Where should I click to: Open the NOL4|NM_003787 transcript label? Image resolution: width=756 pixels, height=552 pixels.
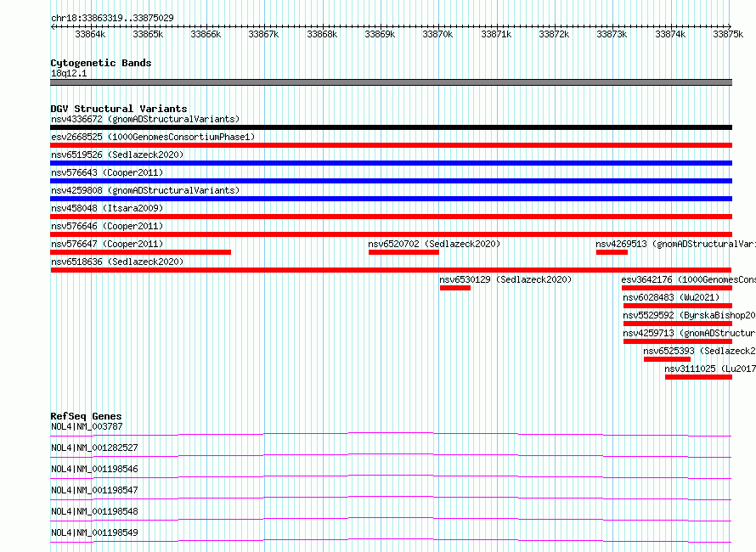click(x=87, y=426)
